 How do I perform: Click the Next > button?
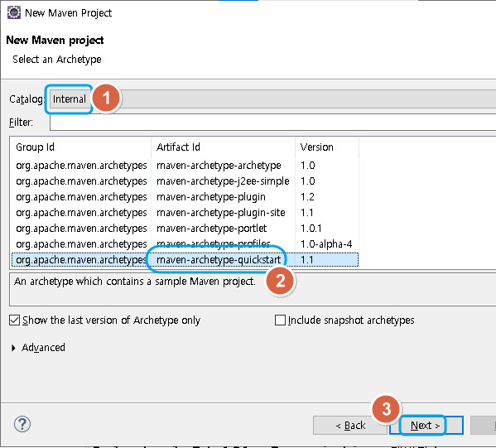point(426,425)
